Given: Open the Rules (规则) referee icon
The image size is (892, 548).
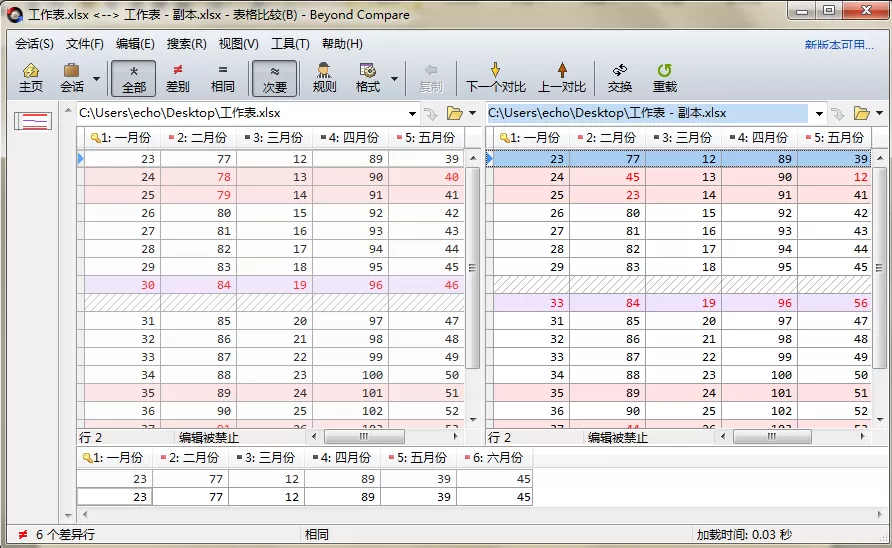Looking at the screenshot, I should 324,78.
